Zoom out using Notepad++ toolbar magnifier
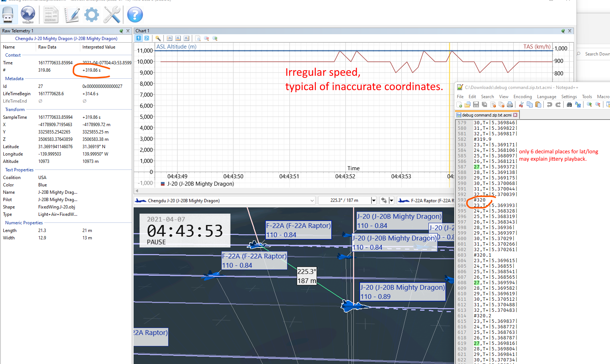This screenshot has width=610, height=364. click(598, 105)
